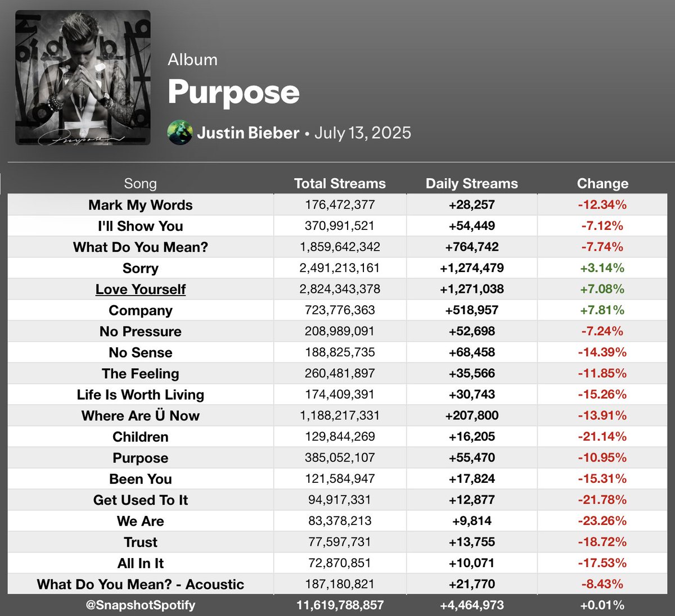Click Sorry's +3.14% change value
The image size is (675, 616).
click(602, 268)
